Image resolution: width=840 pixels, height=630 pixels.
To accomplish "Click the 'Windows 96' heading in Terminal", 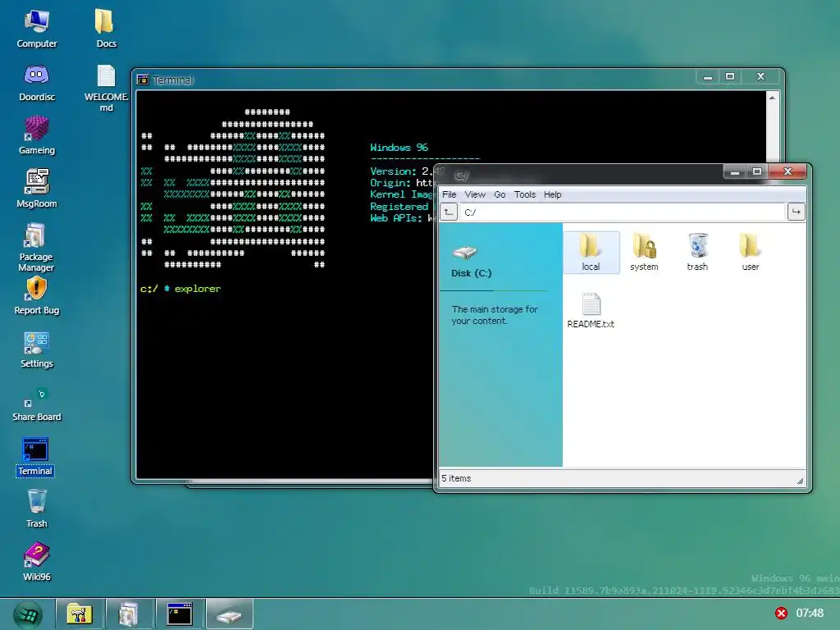I will point(399,148).
